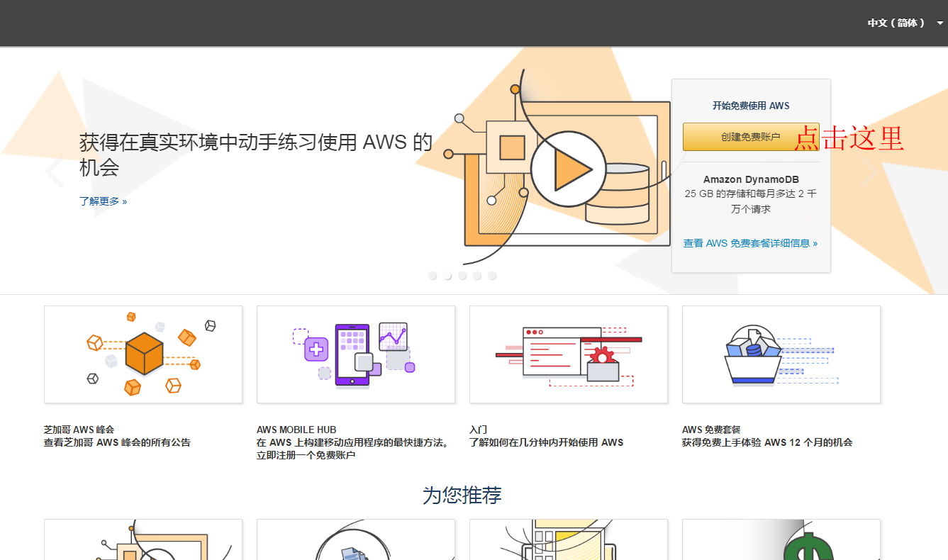948x560 pixels.
Task: Click the 获得在真实环境中动手练习 headline
Action: [256, 155]
